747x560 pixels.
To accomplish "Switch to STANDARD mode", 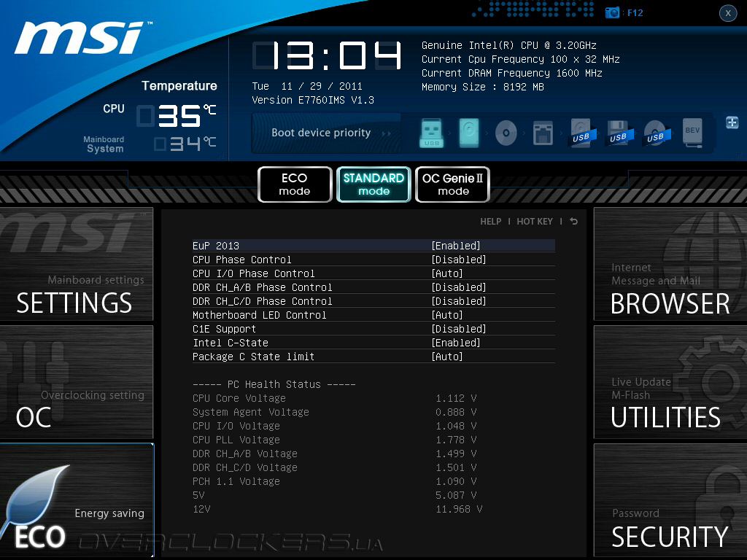I will tap(373, 184).
